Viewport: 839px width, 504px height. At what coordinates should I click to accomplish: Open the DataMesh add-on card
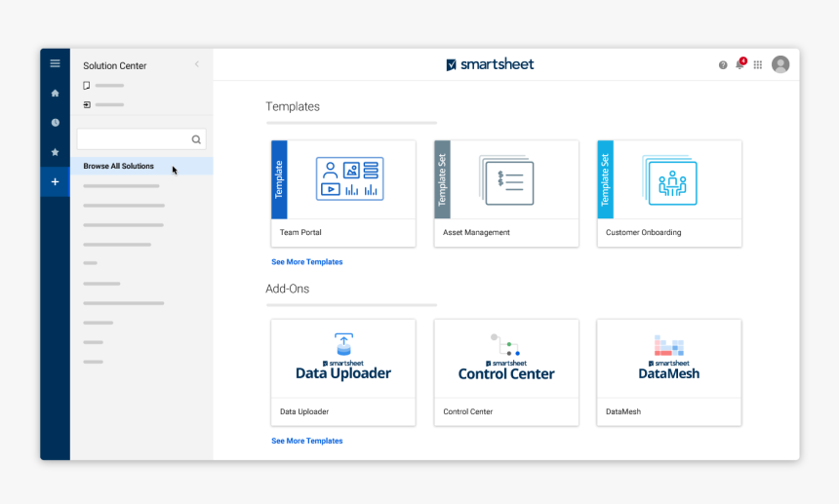click(669, 372)
